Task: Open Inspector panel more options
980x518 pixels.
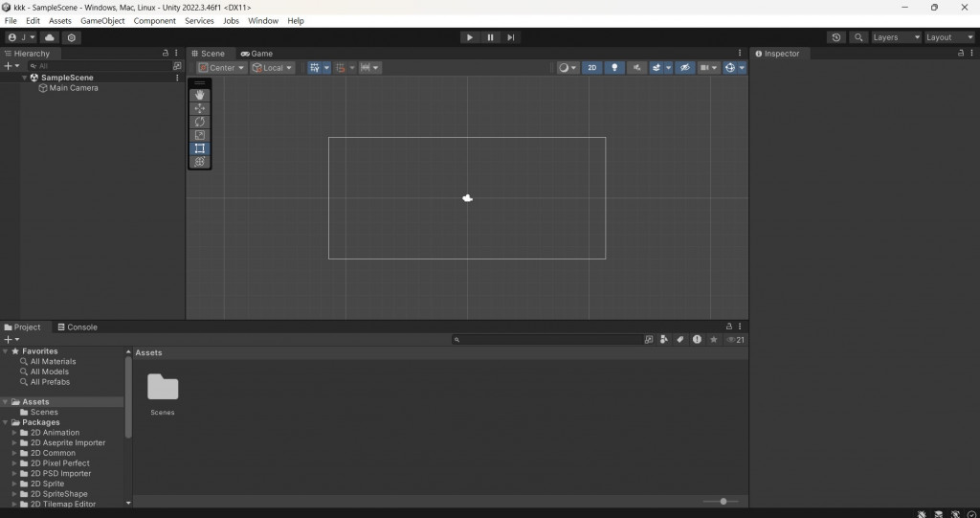Action: point(972,54)
